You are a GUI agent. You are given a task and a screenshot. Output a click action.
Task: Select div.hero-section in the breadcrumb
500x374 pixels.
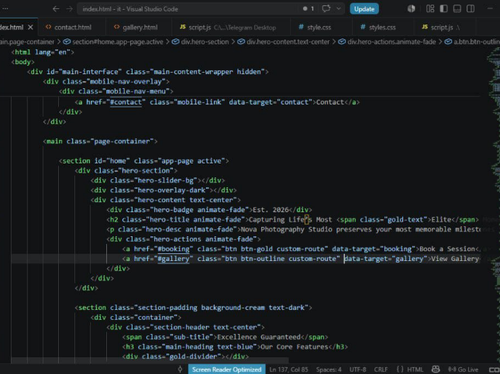point(205,42)
